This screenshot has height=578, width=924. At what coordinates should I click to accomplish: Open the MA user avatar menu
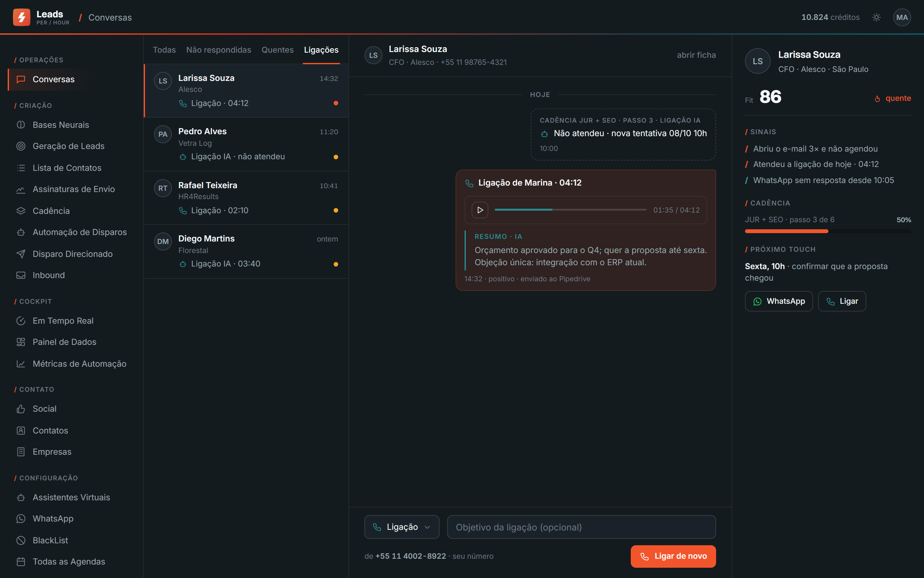[902, 17]
